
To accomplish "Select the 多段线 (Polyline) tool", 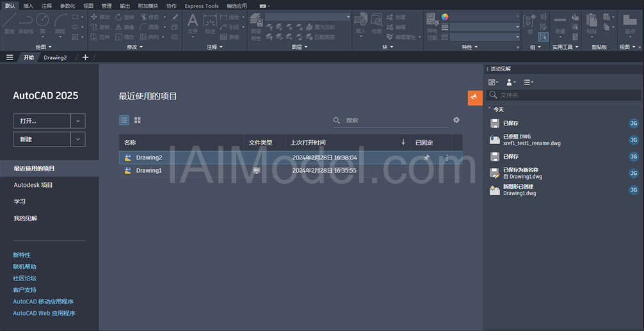I will point(26,24).
